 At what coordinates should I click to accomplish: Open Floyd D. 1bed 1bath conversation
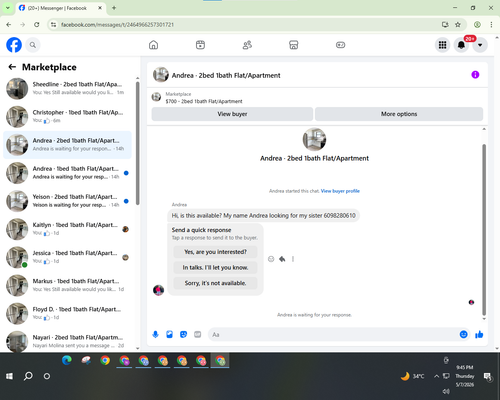coord(67,314)
